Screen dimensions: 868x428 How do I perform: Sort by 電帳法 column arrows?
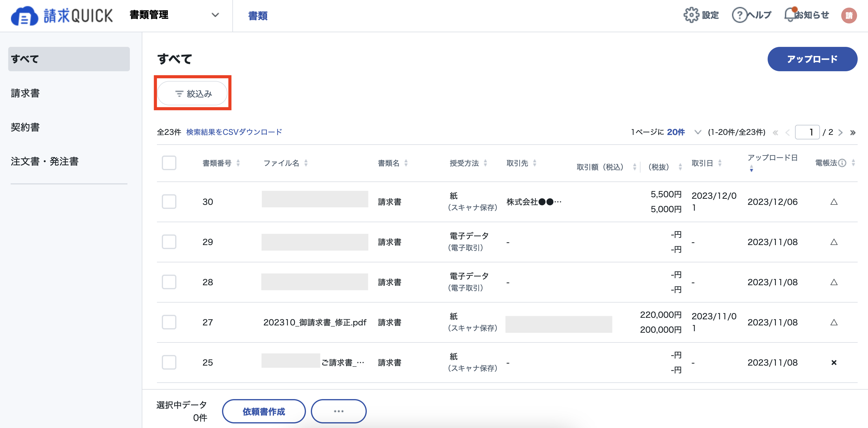coord(853,163)
